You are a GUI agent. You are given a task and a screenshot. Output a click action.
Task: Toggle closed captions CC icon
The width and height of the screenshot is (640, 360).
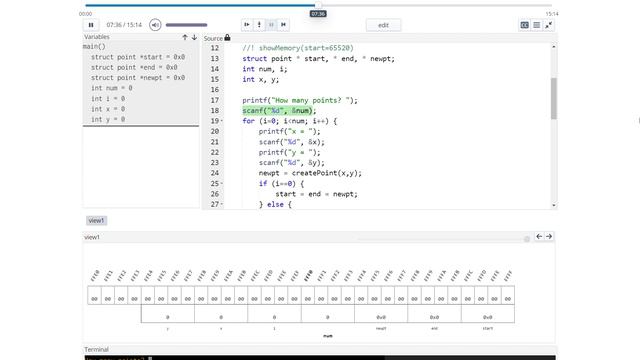(524, 25)
